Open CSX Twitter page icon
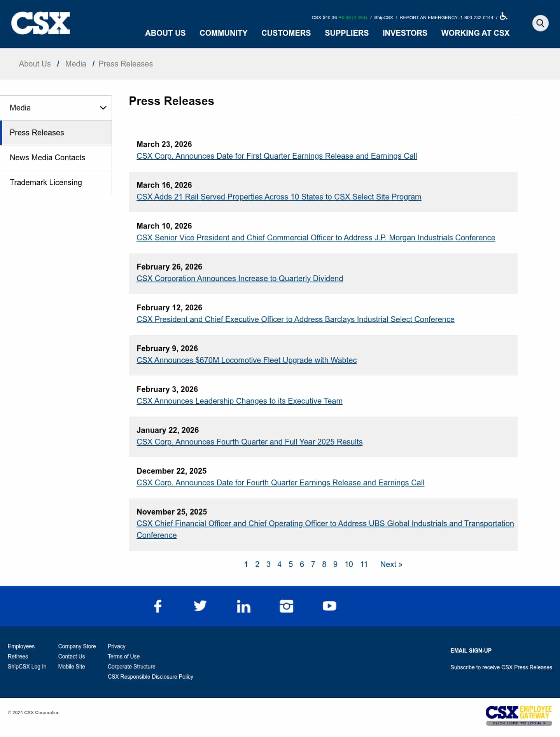The width and height of the screenshot is (560, 737). (x=200, y=606)
